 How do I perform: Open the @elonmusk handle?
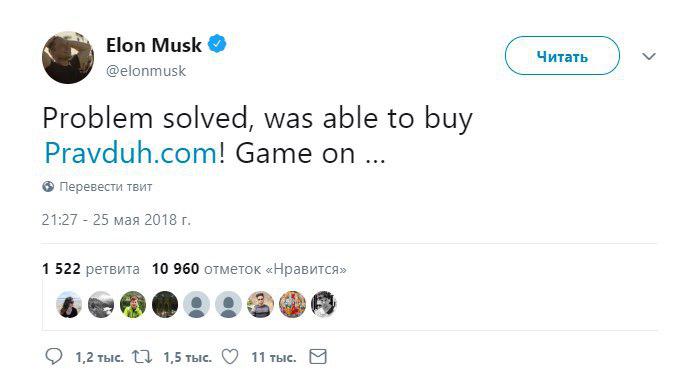coord(146,71)
